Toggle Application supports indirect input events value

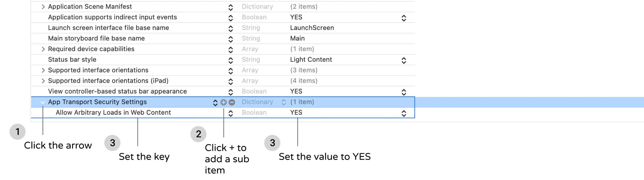click(x=404, y=17)
